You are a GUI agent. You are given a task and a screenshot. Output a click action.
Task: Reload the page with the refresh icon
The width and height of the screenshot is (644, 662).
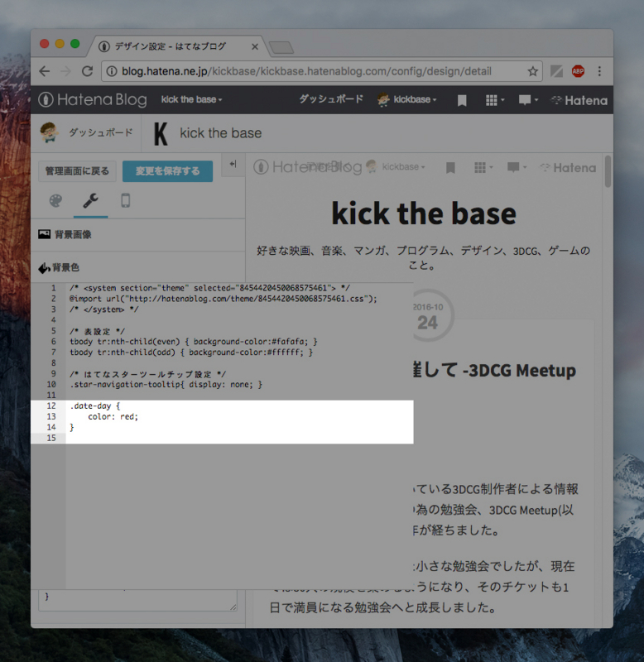(88, 71)
